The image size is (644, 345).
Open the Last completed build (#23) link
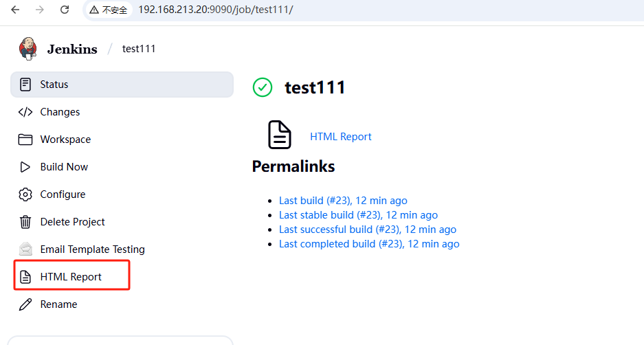[369, 244]
